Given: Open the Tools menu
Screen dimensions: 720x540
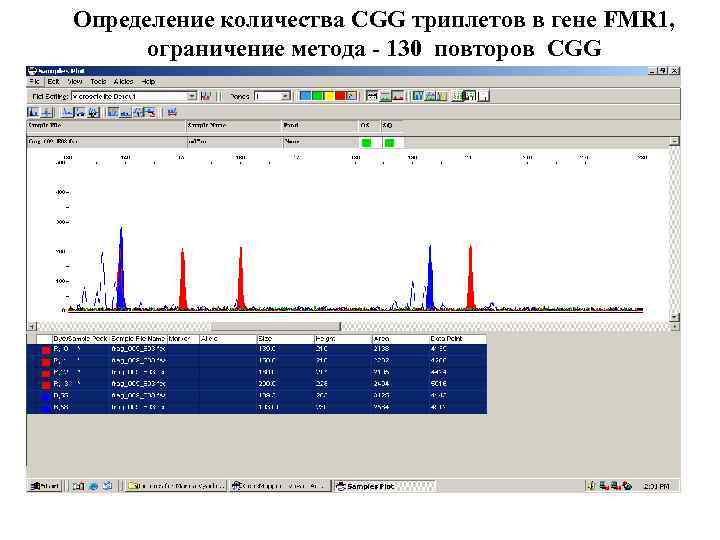Looking at the screenshot, I should pos(98,81).
